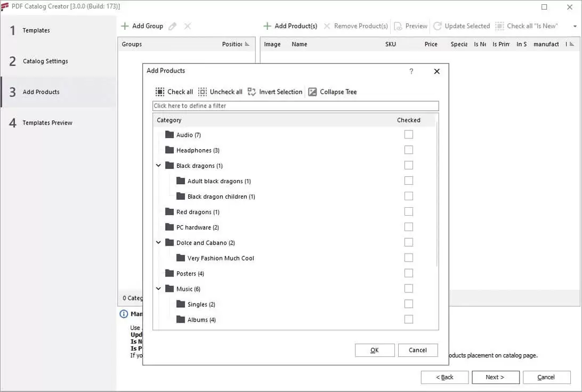Click the Invert Selection icon
Screen dimensions: 582x392
pyautogui.click(x=252, y=92)
